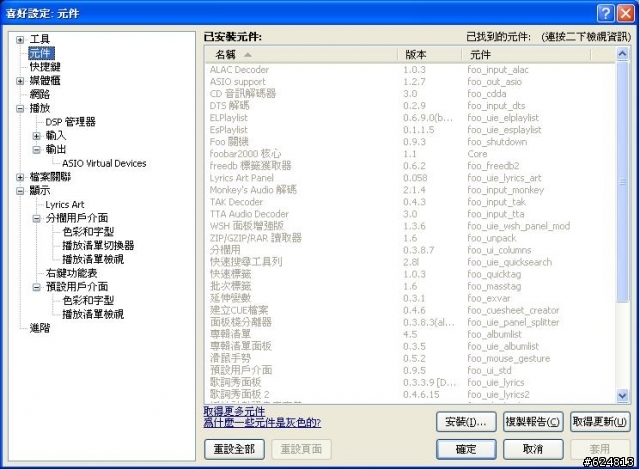This screenshot has height=470, width=640.
Task: Expand the 媒體櫃 tree node
Action: point(20,81)
